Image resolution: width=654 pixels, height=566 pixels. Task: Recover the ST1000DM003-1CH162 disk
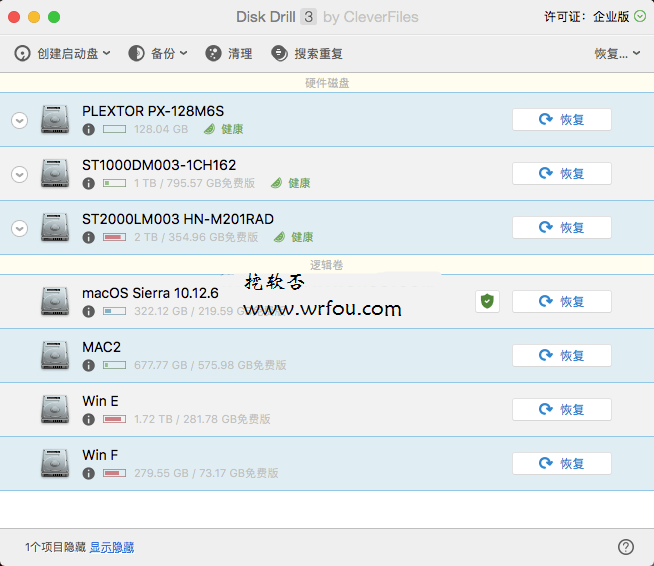click(x=562, y=174)
